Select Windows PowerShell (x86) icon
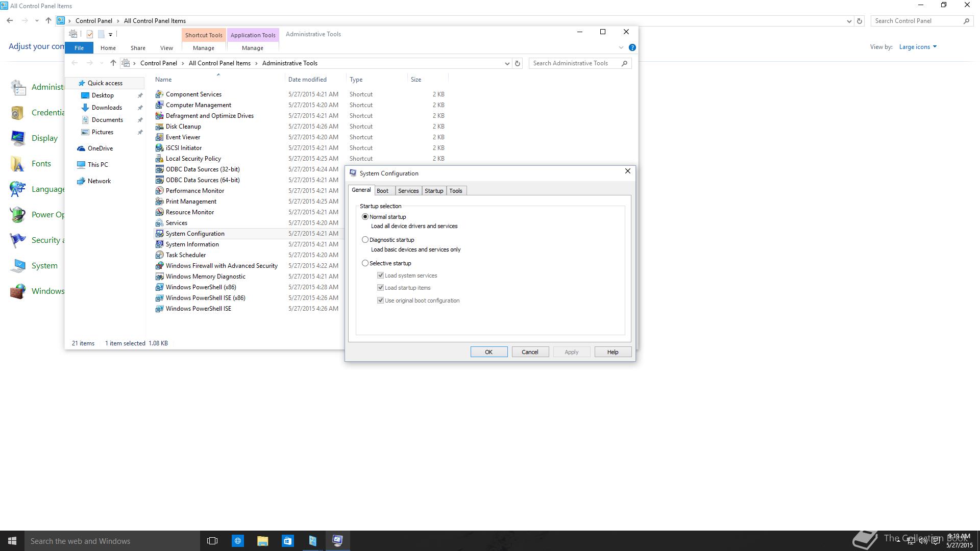Viewport: 980px width, 551px height. click(159, 287)
